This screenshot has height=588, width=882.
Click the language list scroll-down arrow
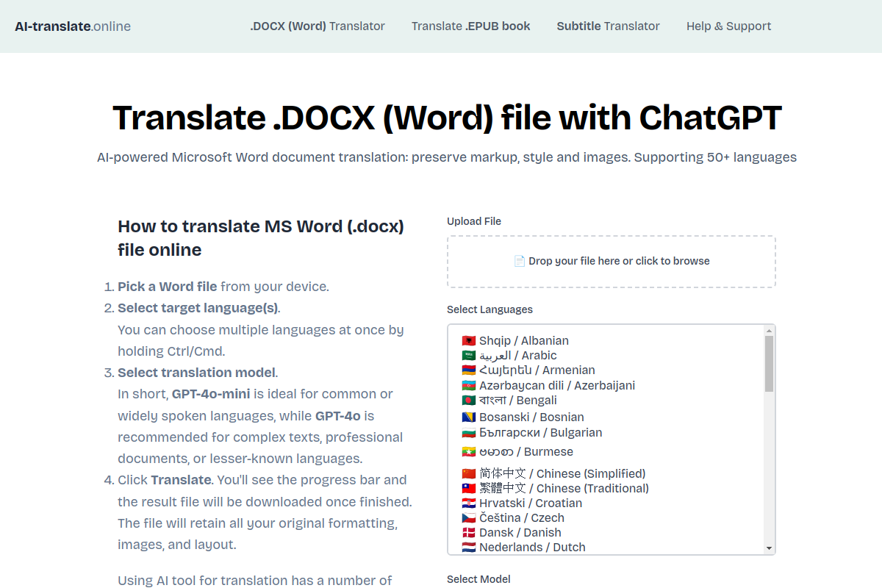pyautogui.click(x=769, y=548)
